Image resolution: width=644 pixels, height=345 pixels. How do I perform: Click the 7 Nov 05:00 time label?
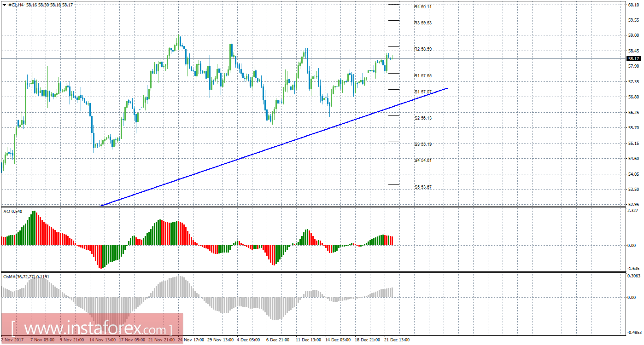pos(42,340)
